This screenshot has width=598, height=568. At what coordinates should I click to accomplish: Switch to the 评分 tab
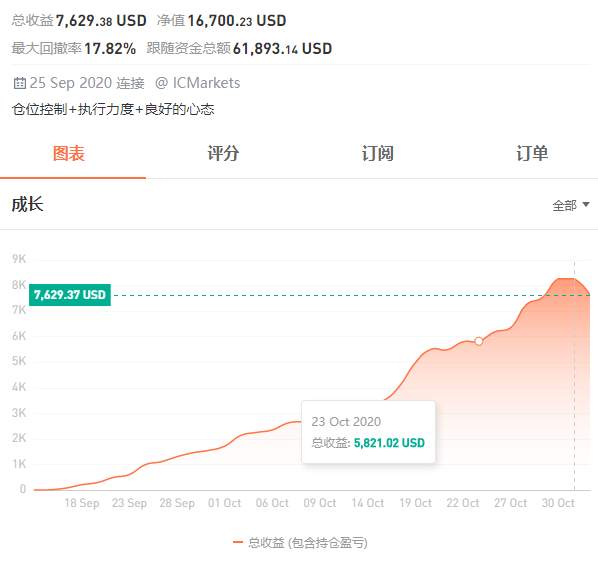[223, 153]
